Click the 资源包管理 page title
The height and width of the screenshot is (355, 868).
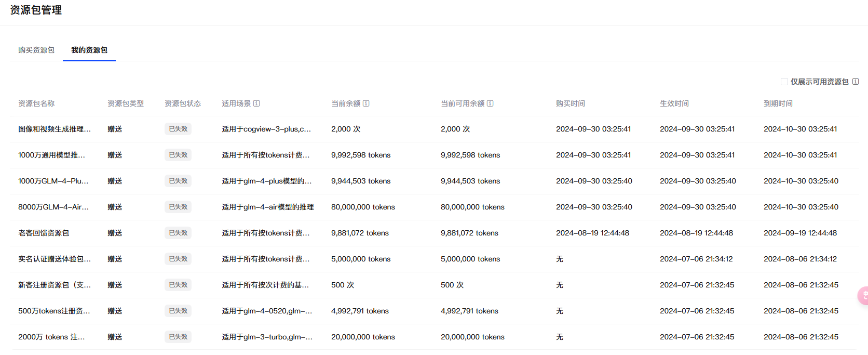click(36, 10)
